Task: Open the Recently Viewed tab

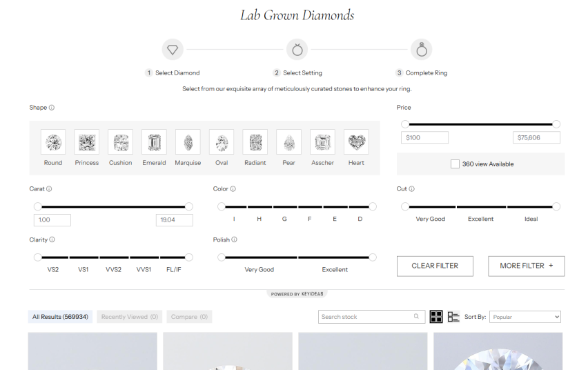Action: tap(129, 317)
